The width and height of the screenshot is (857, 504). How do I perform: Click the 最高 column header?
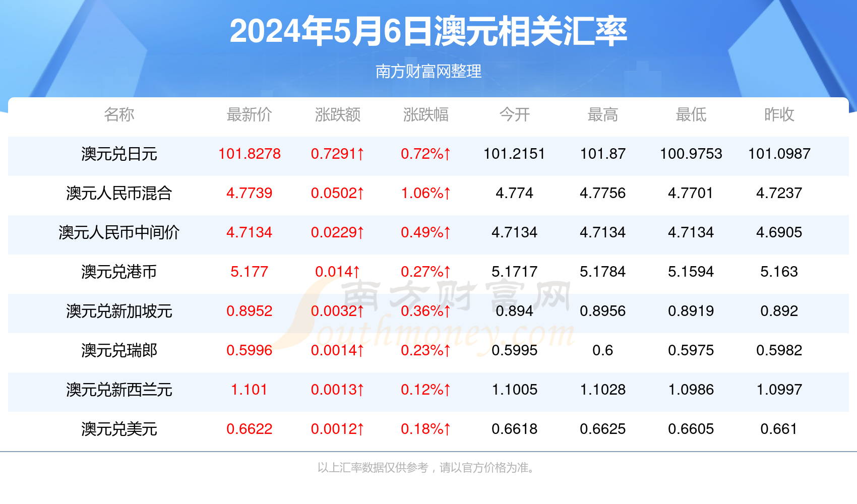click(602, 114)
